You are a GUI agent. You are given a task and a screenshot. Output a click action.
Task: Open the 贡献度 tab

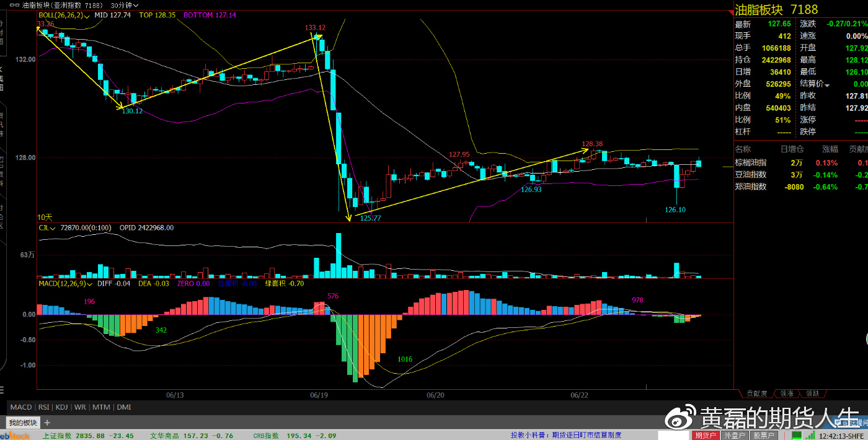[x=756, y=393]
